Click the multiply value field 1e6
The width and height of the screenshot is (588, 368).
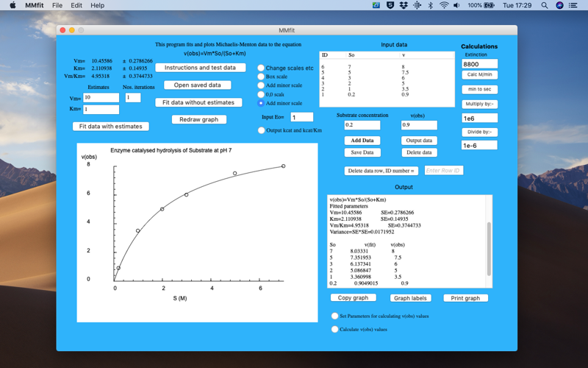click(x=480, y=118)
